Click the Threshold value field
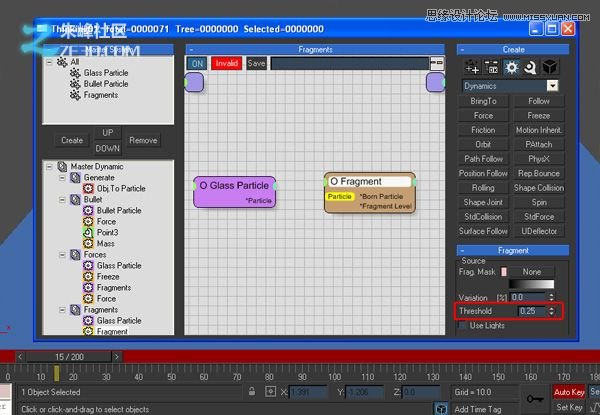Viewport: 600px width, 415px height. tap(532, 311)
